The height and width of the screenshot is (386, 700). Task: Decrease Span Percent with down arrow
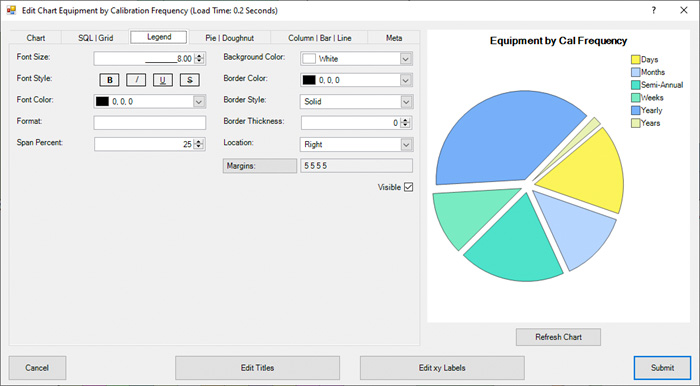click(199, 147)
